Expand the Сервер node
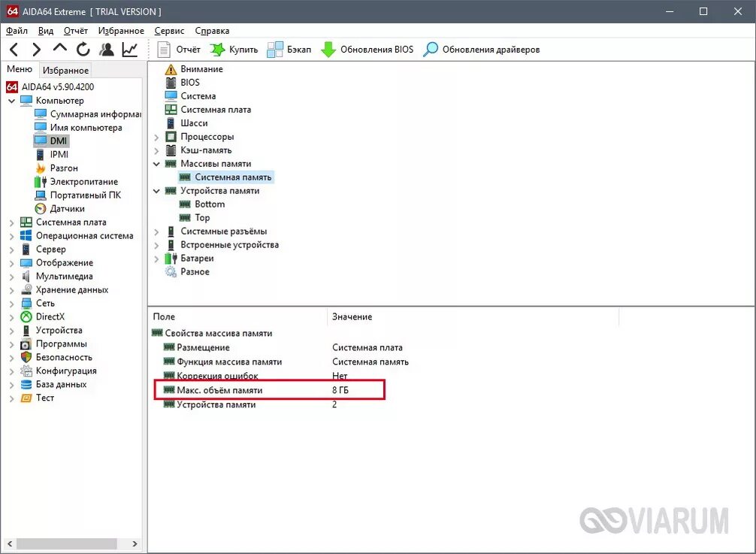This screenshot has height=554, width=756. point(12,250)
